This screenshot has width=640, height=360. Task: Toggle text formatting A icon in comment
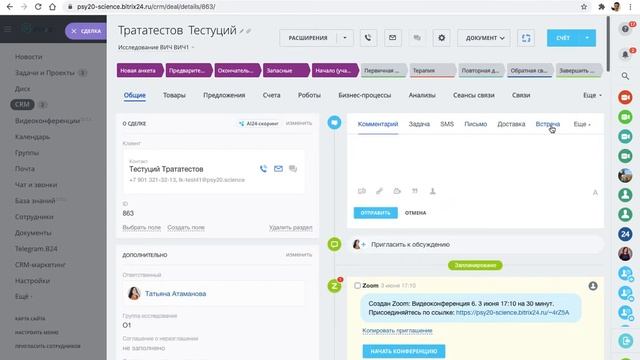[595, 193]
